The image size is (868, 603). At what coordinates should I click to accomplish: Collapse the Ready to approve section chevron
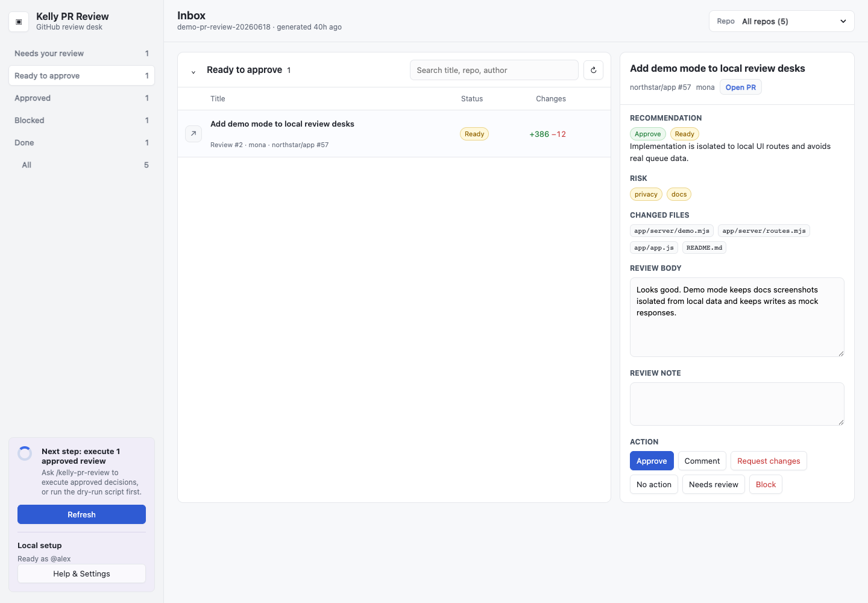click(x=193, y=71)
